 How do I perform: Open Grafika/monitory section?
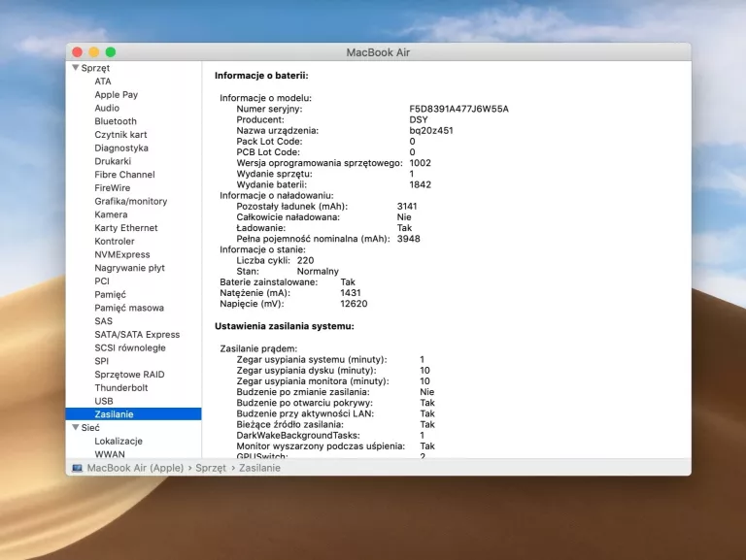pyautogui.click(x=131, y=201)
